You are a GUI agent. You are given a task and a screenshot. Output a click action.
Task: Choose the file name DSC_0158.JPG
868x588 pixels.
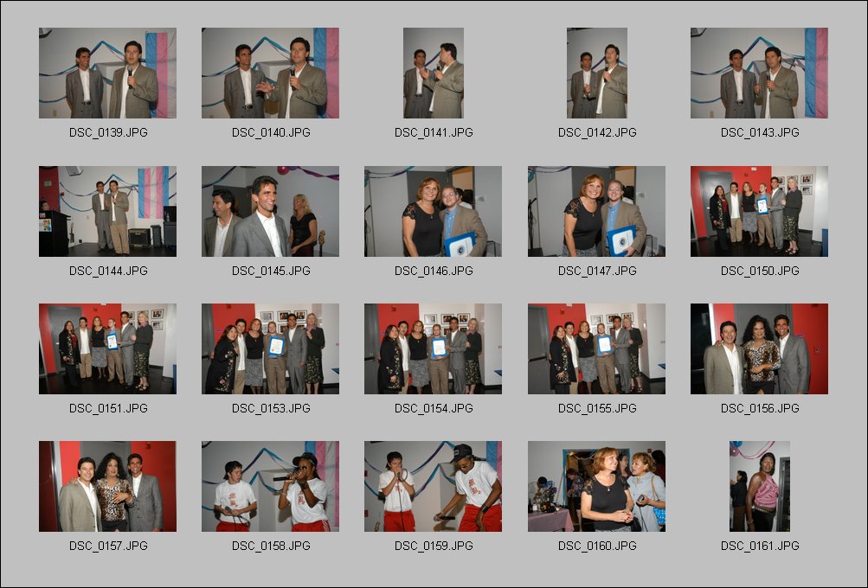271,546
